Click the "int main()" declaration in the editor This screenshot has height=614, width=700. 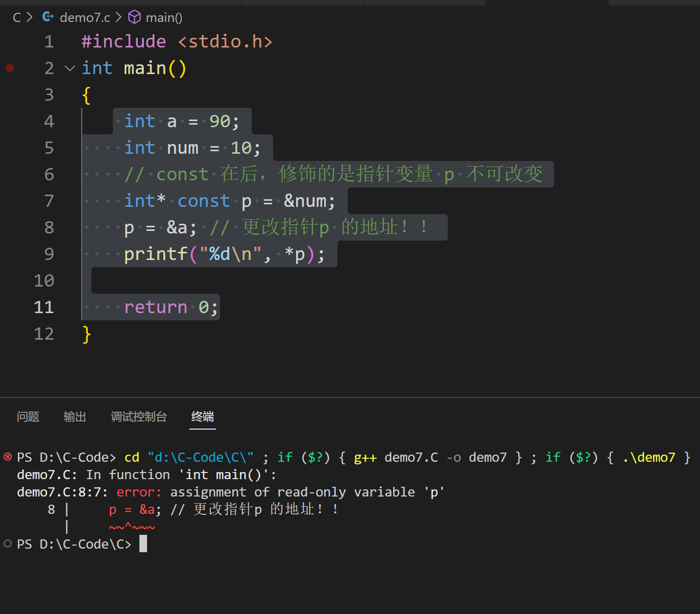pyautogui.click(x=134, y=68)
